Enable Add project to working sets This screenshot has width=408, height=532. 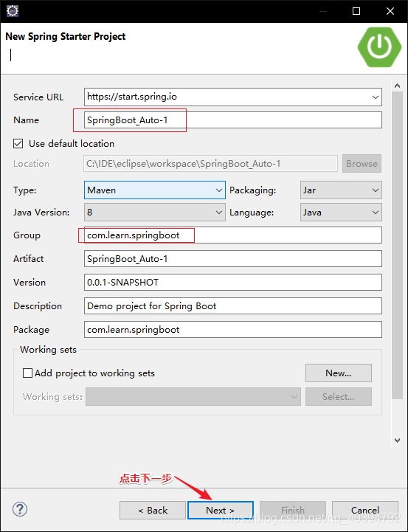tap(27, 373)
